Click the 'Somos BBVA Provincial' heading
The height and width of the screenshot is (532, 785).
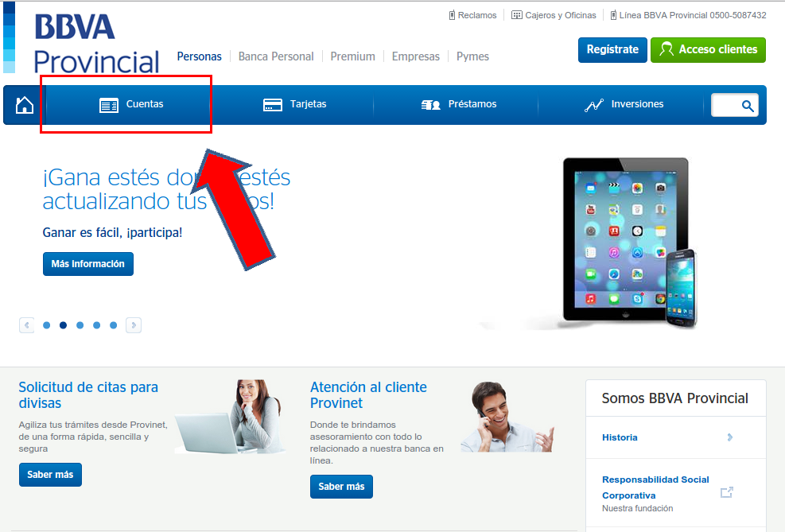pyautogui.click(x=675, y=398)
